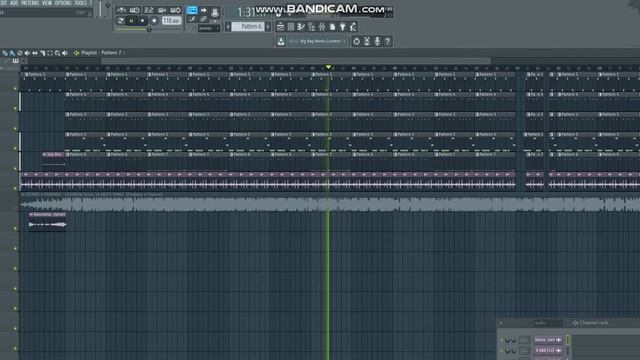The image size is (640, 360).
Task: Stop playback with the stop button
Action: (142, 20)
